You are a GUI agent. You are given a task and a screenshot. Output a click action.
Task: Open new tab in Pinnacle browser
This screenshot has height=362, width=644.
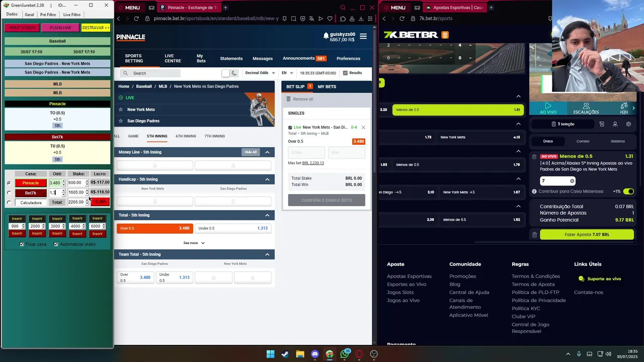point(225,8)
